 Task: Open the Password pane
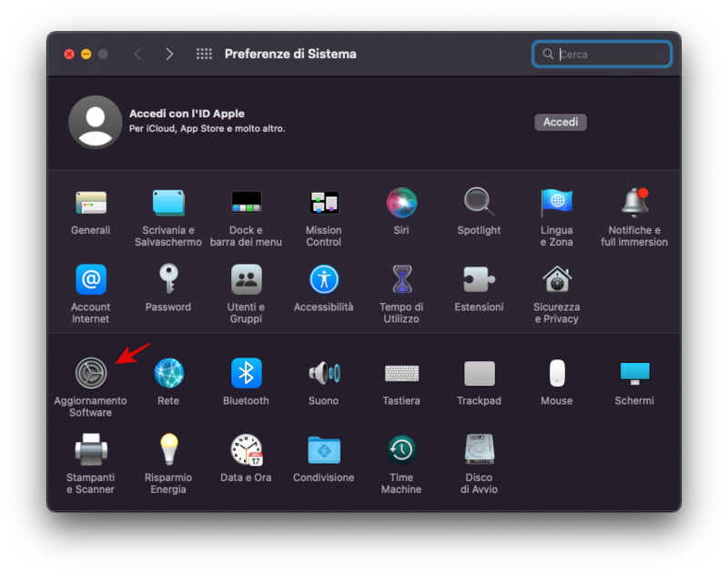click(168, 279)
